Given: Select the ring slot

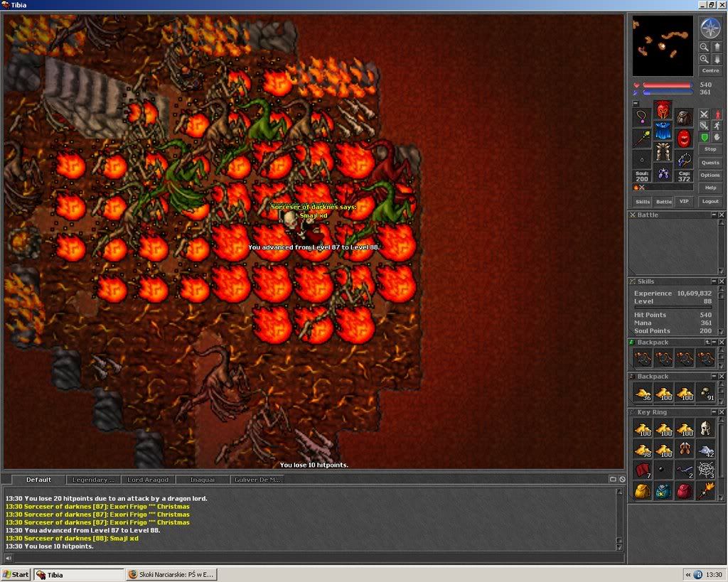Looking at the screenshot, I should pos(642,160).
